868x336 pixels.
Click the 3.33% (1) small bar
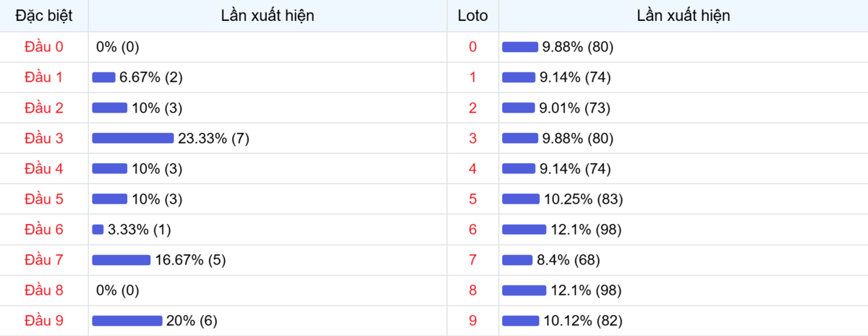click(x=98, y=230)
